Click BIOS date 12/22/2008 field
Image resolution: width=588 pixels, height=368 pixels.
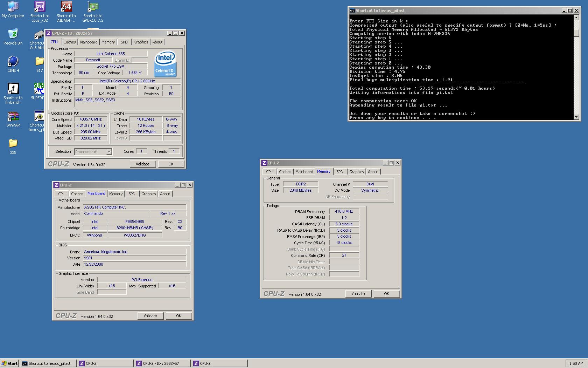(x=134, y=265)
